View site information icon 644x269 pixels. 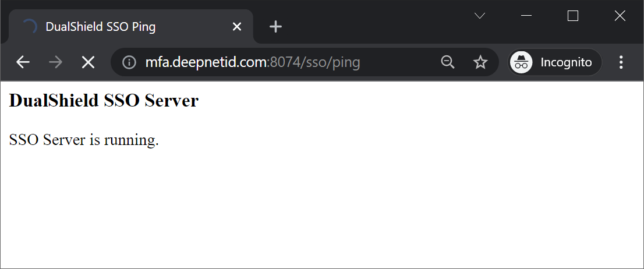(x=129, y=62)
